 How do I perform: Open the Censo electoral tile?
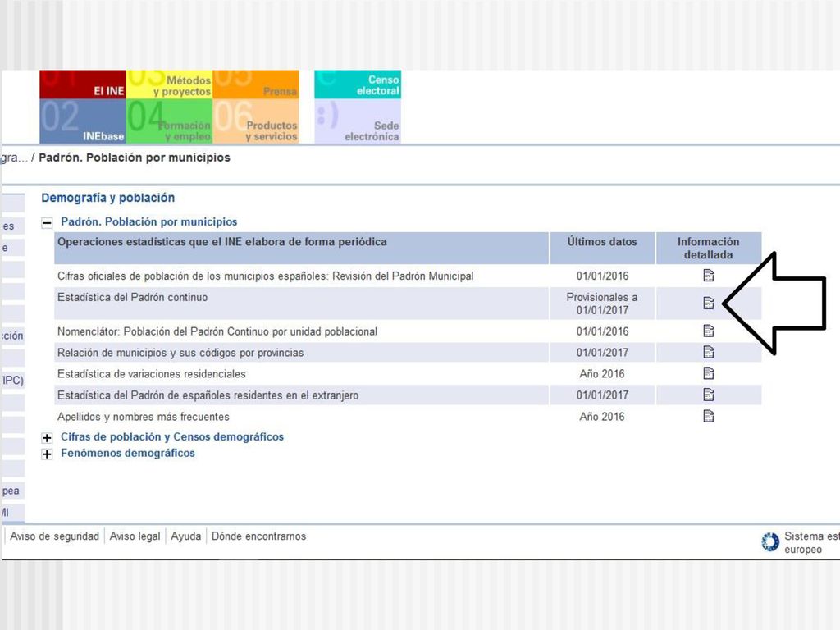(x=358, y=84)
